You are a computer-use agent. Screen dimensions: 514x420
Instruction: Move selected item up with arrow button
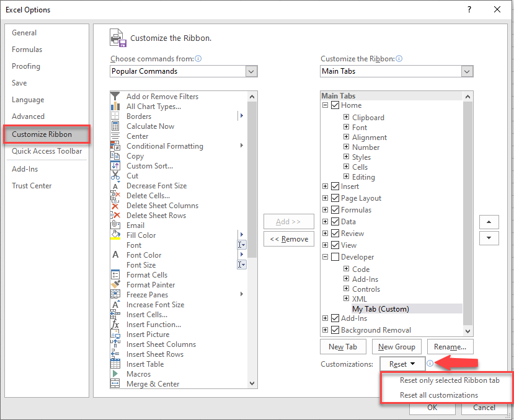coord(489,222)
